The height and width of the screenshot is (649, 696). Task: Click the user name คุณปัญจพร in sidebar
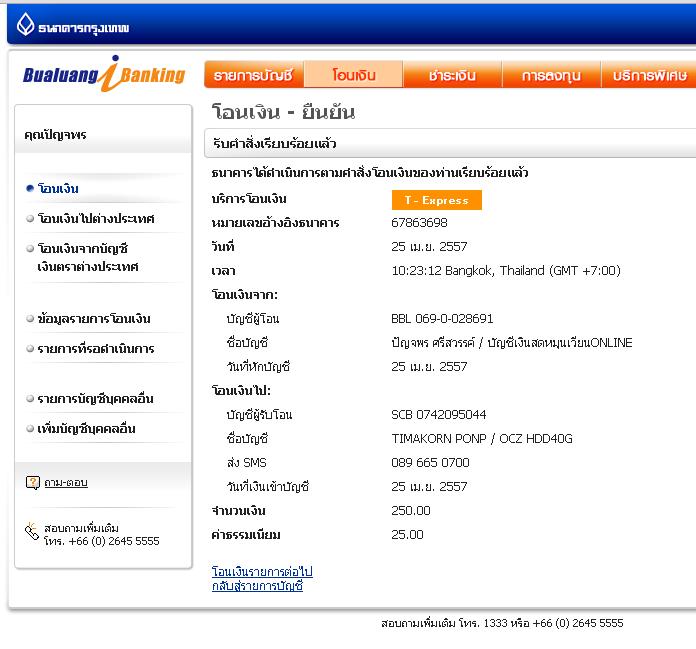(55, 135)
